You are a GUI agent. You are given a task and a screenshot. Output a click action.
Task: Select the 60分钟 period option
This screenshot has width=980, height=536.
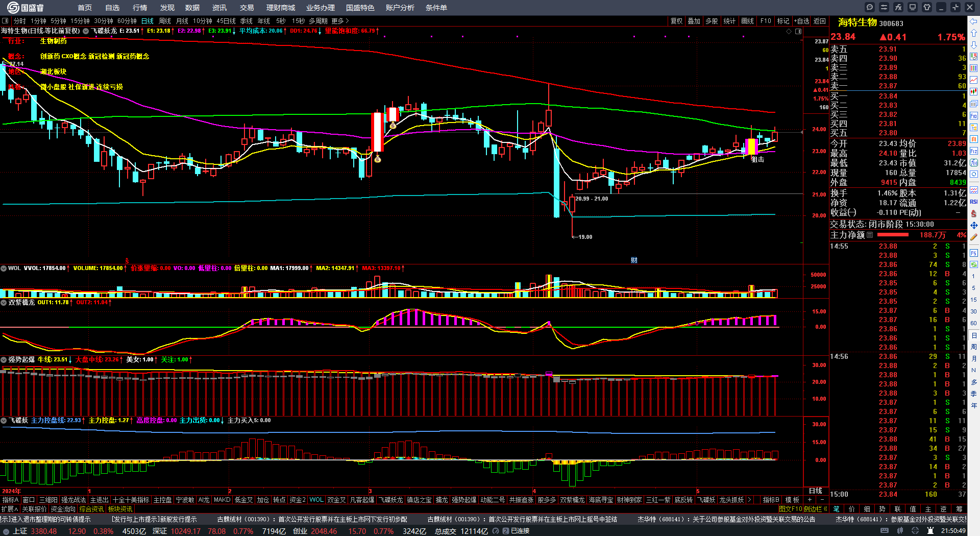point(127,21)
